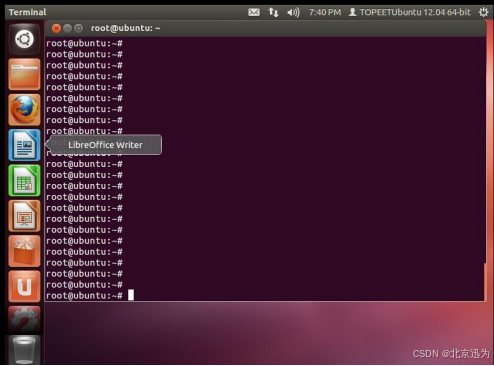Image resolution: width=494 pixels, height=366 pixels.
Task: Open the Ubuntu Dash home launcher
Action: 24,39
